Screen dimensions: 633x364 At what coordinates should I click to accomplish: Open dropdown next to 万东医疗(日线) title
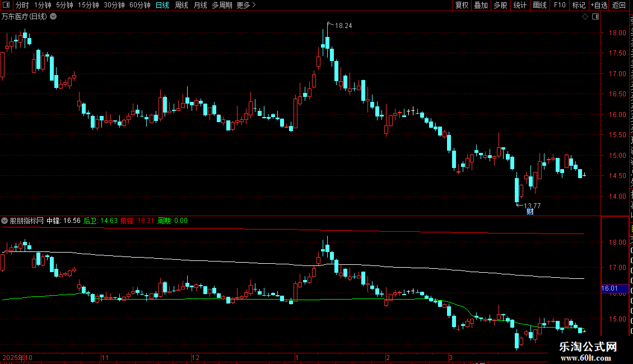[53, 17]
